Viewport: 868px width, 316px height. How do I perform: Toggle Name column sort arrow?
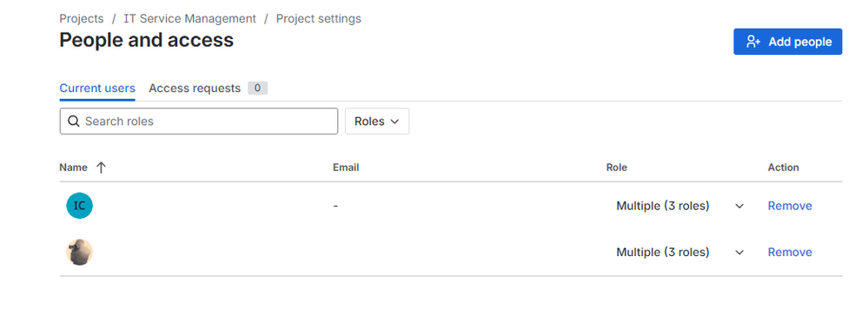click(101, 168)
